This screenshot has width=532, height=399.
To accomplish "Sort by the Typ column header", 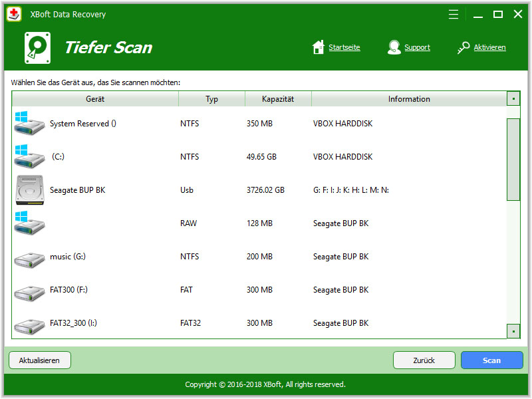I will pos(211,99).
